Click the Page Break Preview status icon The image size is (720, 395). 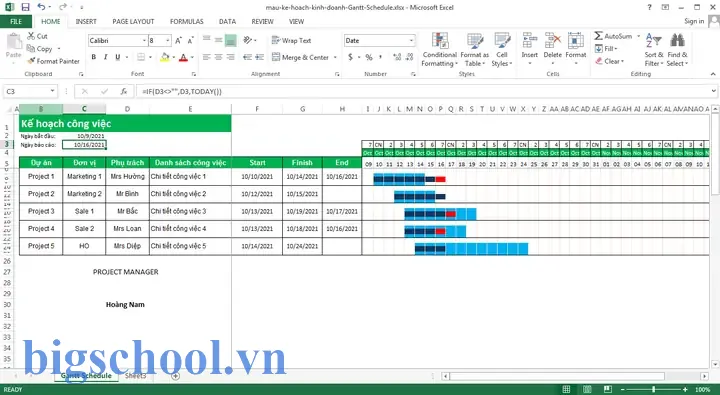pyautogui.click(x=608, y=389)
